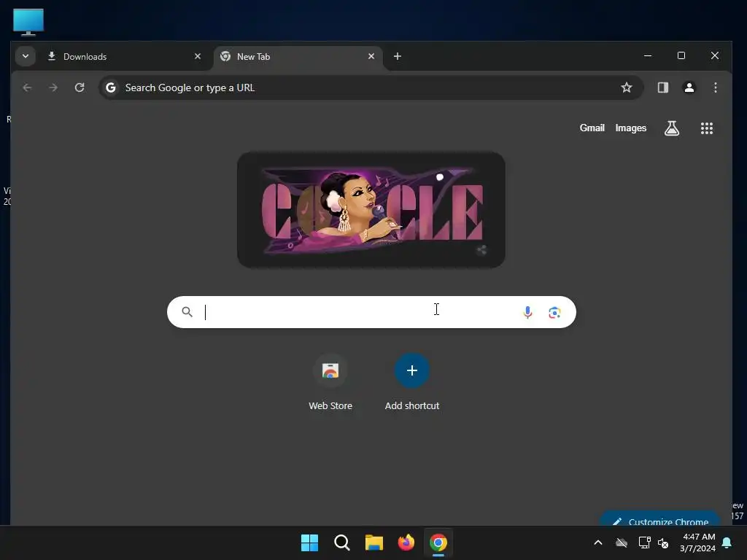
Task: Open the Chrome profile menu
Action: click(x=689, y=87)
